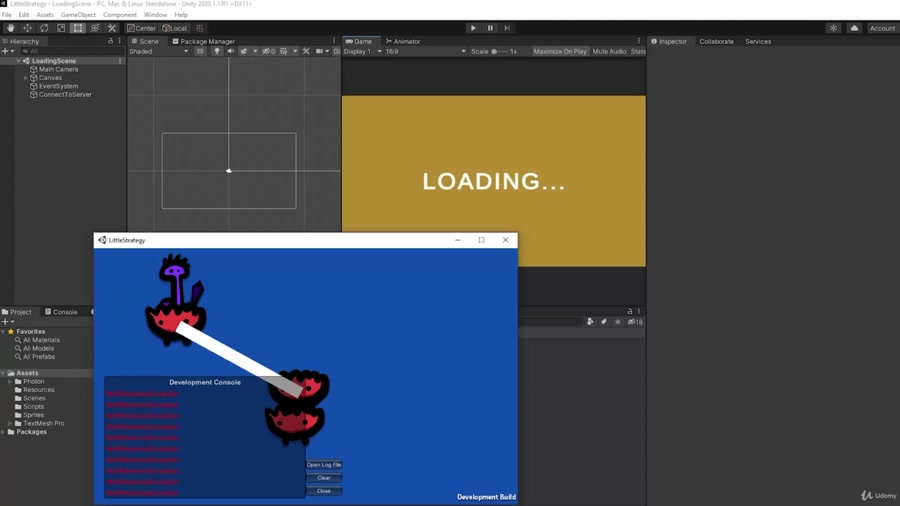Select EventSystem in Hierarchy
Image resolution: width=900 pixels, height=506 pixels.
[x=58, y=86]
